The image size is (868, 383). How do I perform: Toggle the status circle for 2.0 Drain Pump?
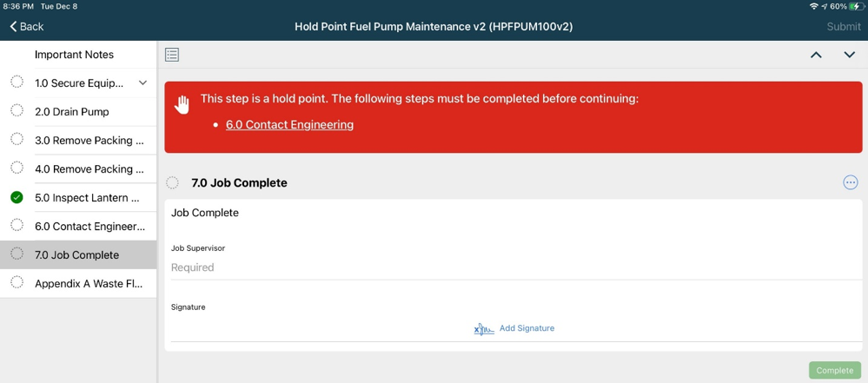pyautogui.click(x=17, y=111)
